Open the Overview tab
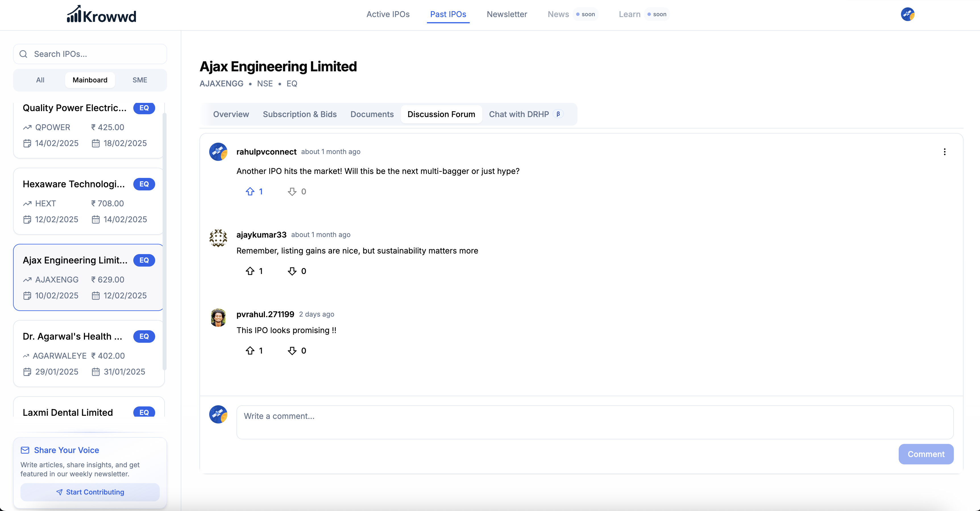The image size is (980, 511). click(231, 114)
